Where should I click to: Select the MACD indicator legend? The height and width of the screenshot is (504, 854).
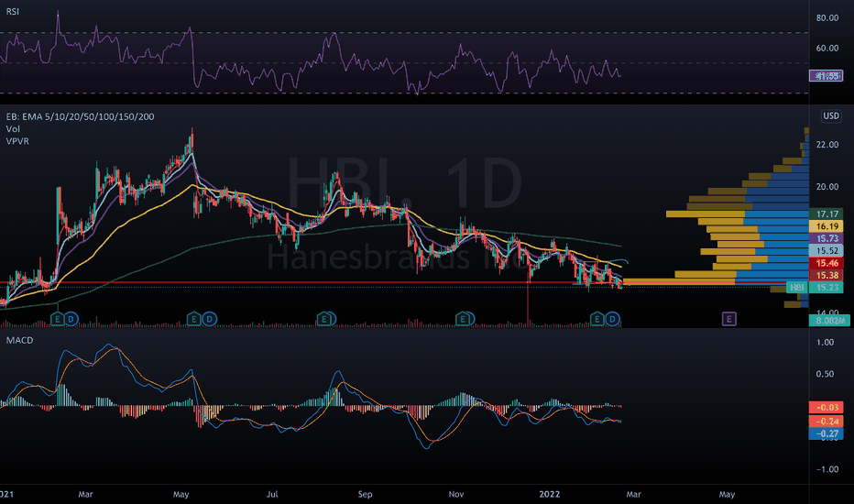pos(19,340)
